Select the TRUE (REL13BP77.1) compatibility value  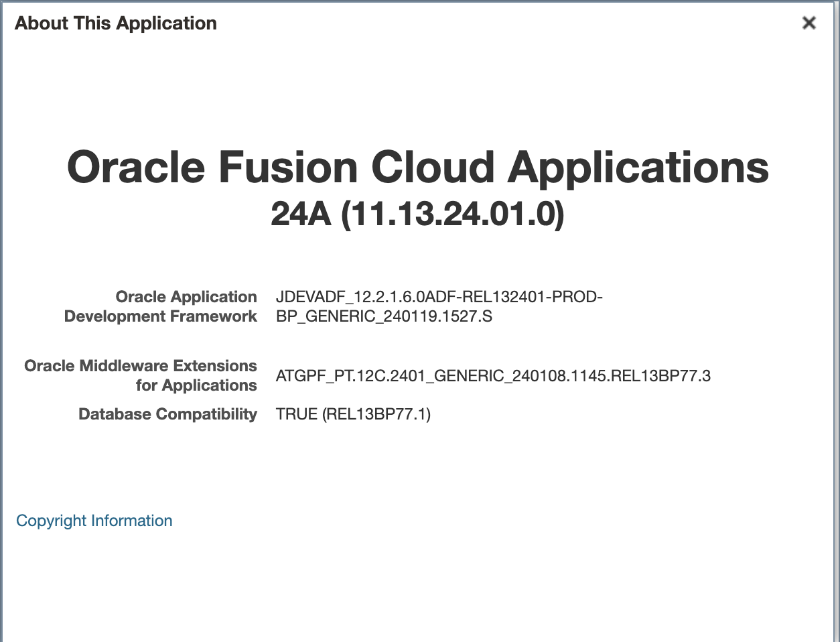354,414
